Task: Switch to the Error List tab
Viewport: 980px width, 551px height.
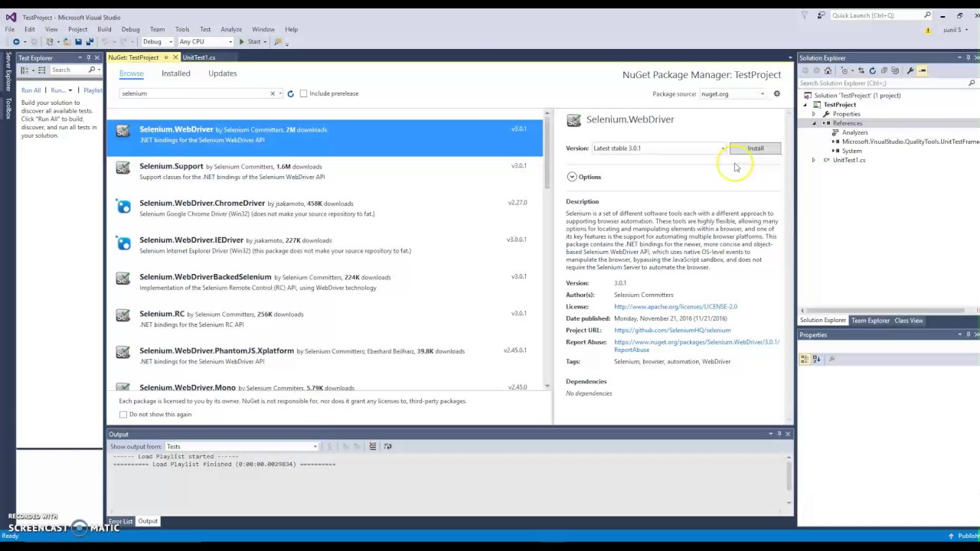Action: click(120, 521)
